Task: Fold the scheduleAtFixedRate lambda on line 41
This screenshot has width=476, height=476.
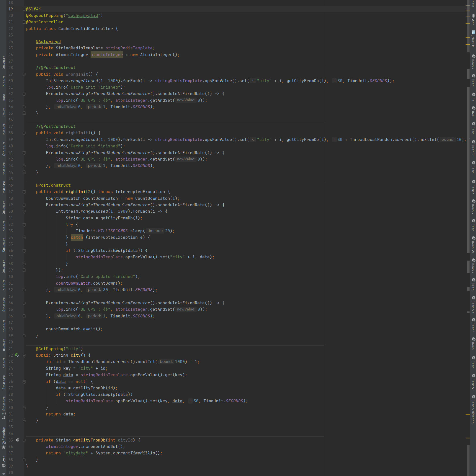Action: 24,153
